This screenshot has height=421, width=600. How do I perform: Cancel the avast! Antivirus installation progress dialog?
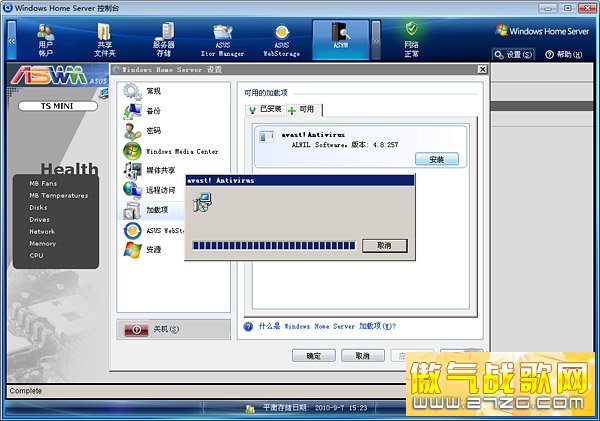(x=385, y=245)
